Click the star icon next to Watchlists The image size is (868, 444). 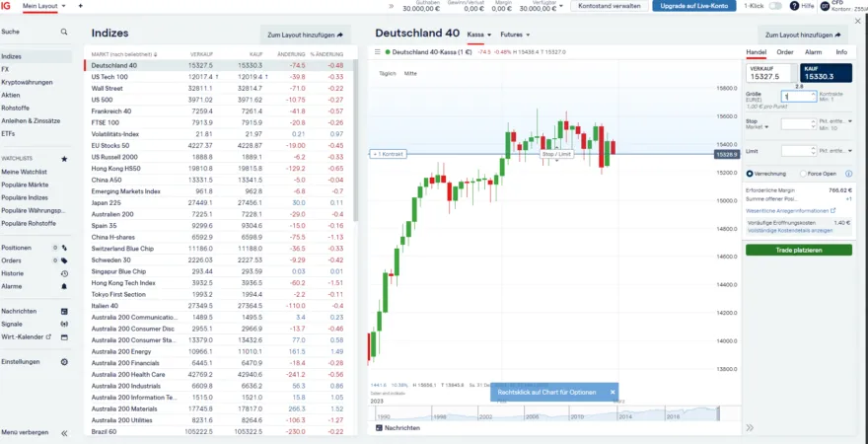(64, 158)
